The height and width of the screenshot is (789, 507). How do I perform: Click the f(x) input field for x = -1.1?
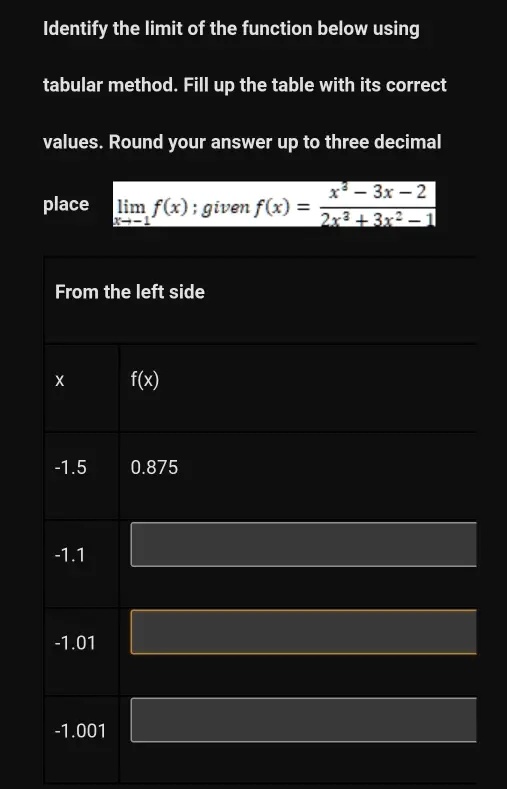coord(304,544)
